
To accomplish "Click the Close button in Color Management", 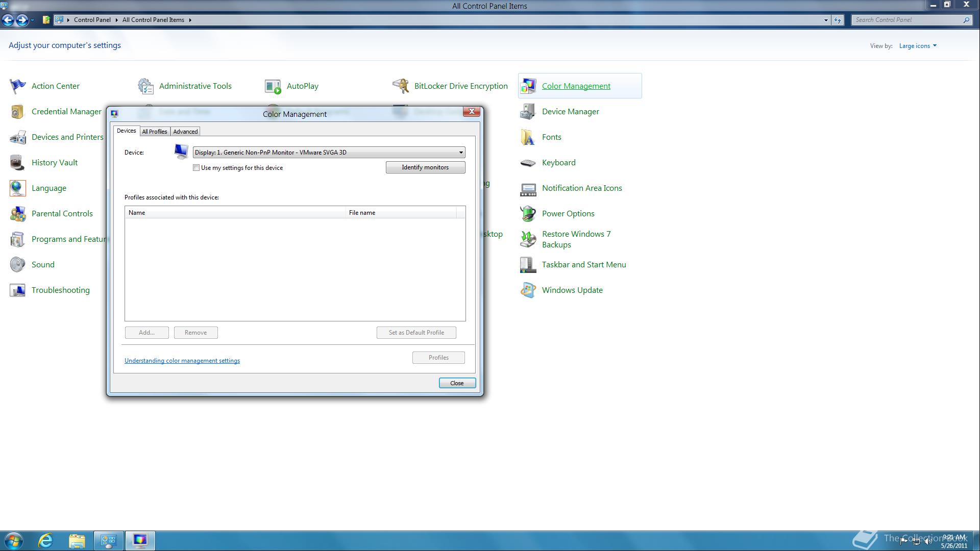I will click(x=457, y=383).
